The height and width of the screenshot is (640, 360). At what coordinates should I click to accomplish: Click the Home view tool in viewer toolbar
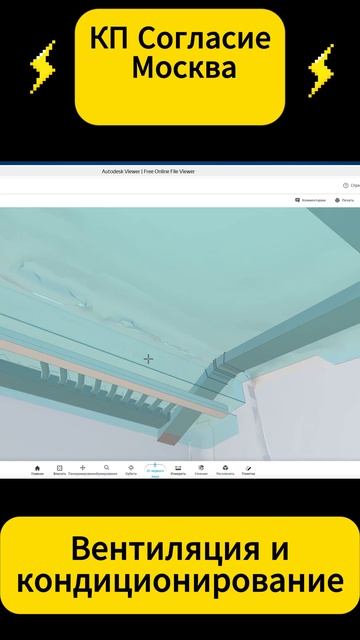click(x=37, y=470)
